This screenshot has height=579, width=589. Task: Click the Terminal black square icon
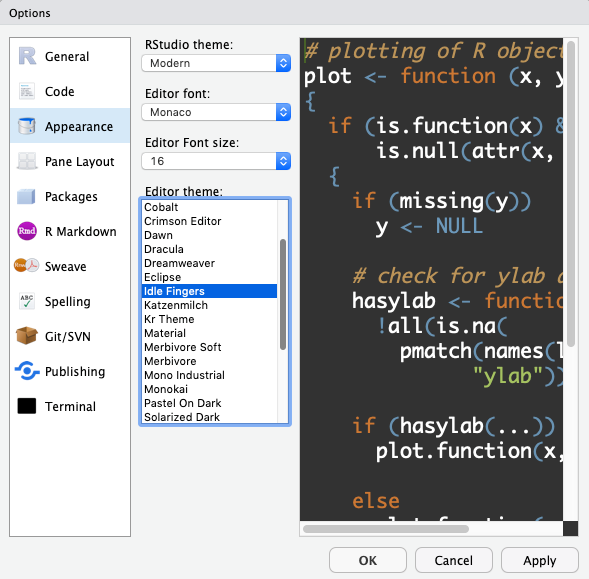(27, 406)
